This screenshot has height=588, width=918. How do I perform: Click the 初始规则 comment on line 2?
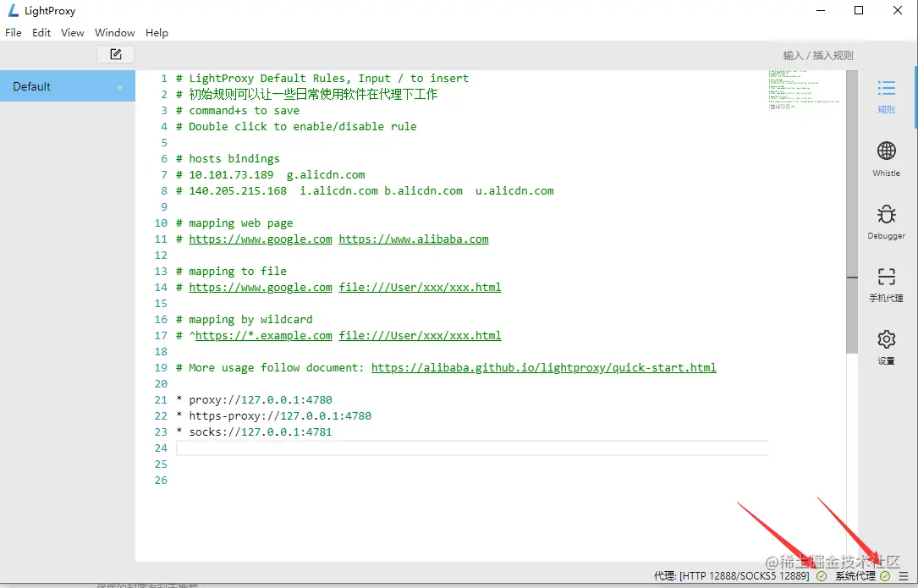click(307, 94)
